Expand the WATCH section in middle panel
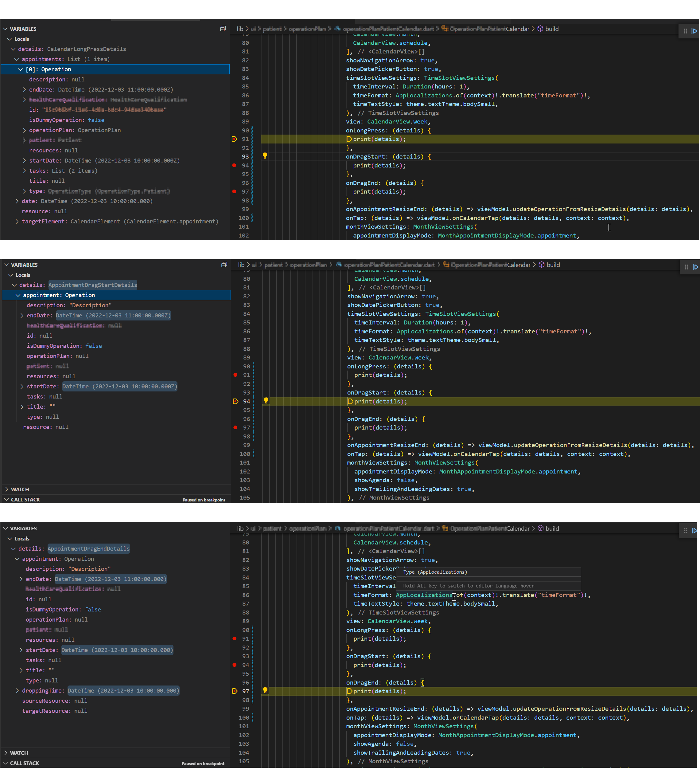The height and width of the screenshot is (770, 700). coord(20,489)
